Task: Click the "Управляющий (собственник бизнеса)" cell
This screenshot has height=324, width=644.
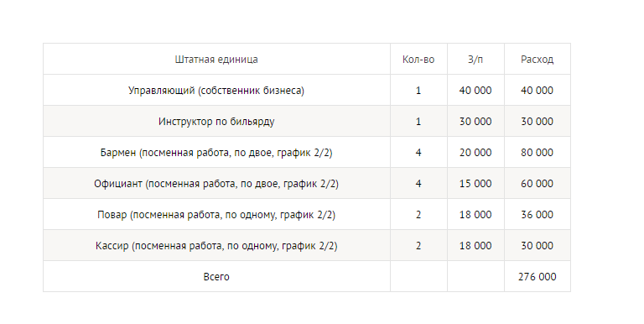Action: click(216, 90)
